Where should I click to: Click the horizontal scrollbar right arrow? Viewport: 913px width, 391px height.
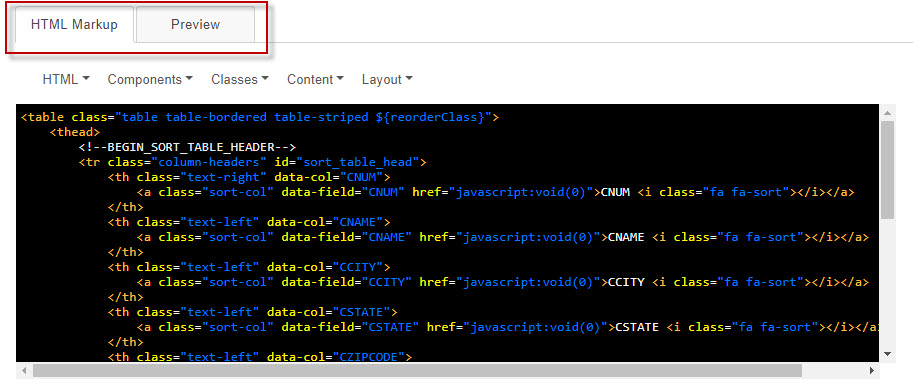(872, 370)
